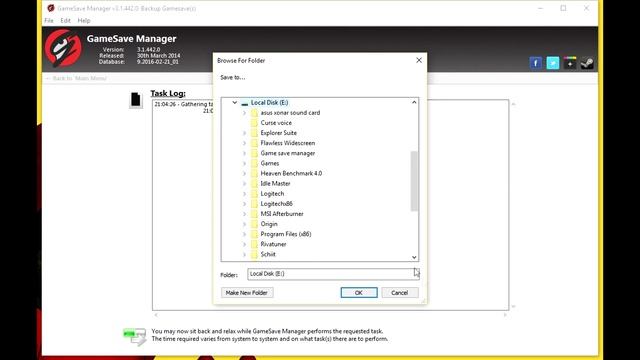Expand the Explorer Suite folder
Image resolution: width=640 pixels, height=360 pixels.
tap(244, 133)
